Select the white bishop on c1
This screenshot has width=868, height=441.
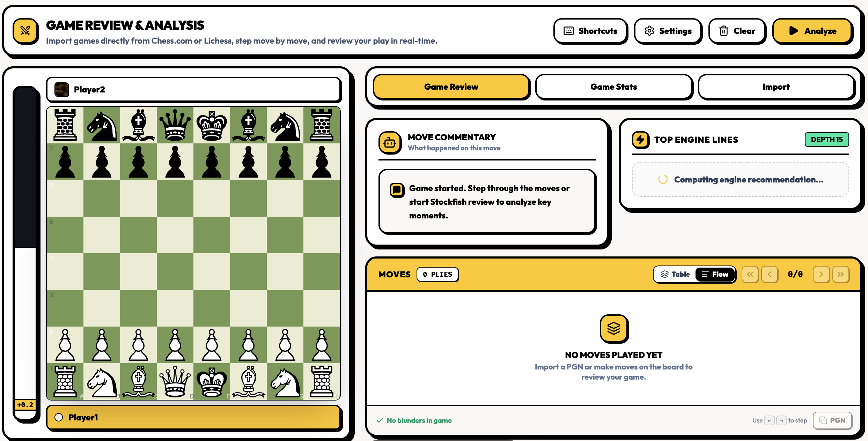tap(138, 381)
